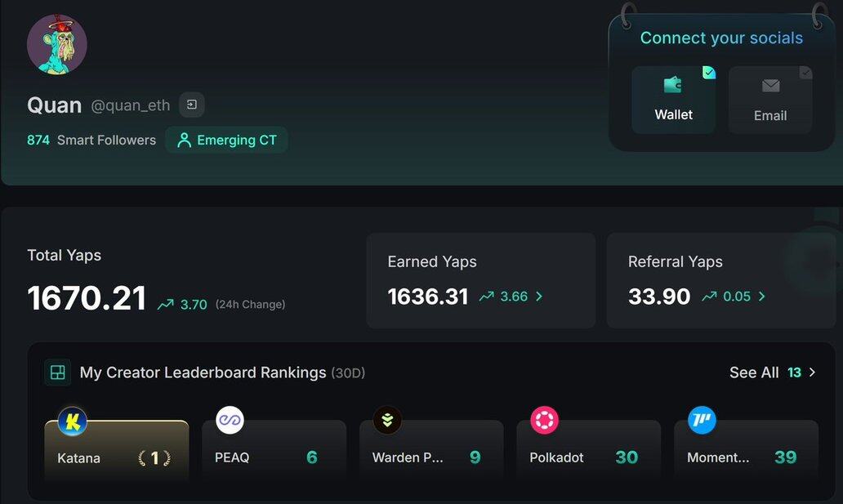Toggle the Email connection checkbox
The image size is (843, 504).
click(x=805, y=73)
